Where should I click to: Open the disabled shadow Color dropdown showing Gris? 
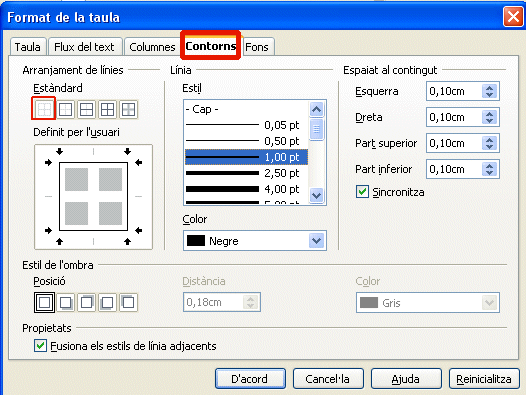tap(428, 303)
